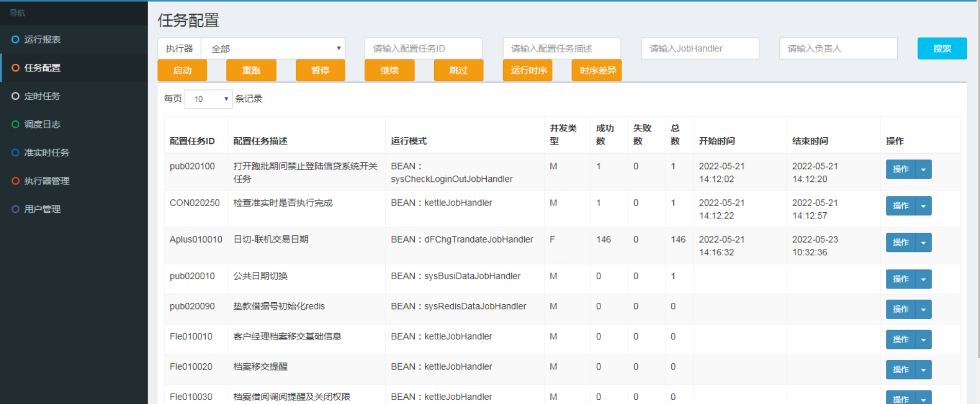Screen dimensions: 980x404
Task: Click the 请输入JobHandler search field
Action: (700, 49)
